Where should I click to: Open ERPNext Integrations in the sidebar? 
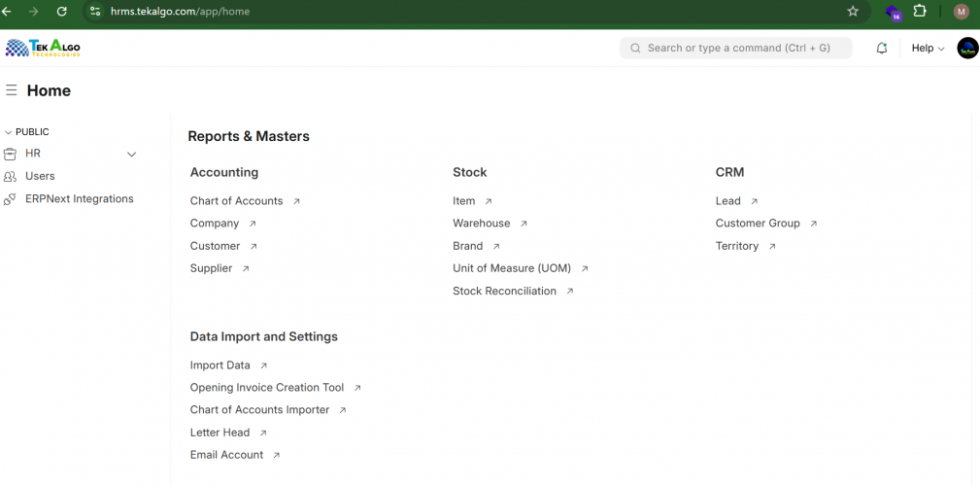80,199
